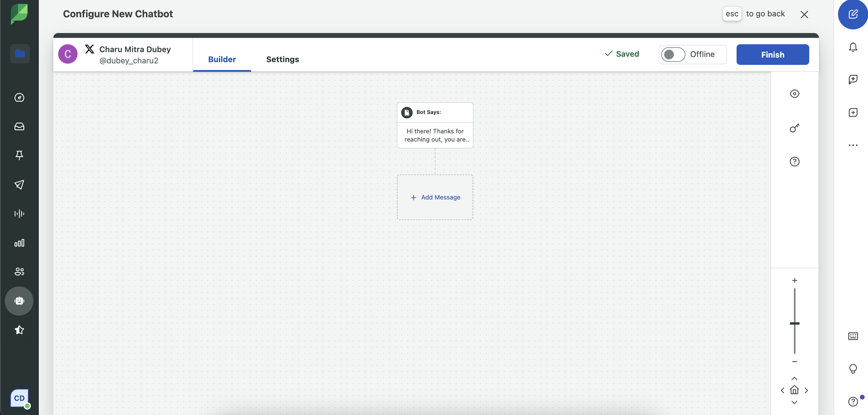Open the folder icon in left sidebar

20,54
